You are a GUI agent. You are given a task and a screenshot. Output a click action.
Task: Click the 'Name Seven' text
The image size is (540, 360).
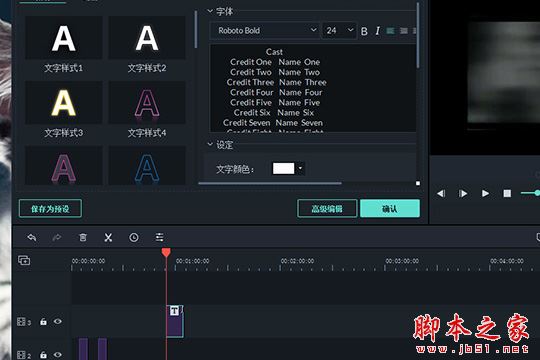[299, 123]
